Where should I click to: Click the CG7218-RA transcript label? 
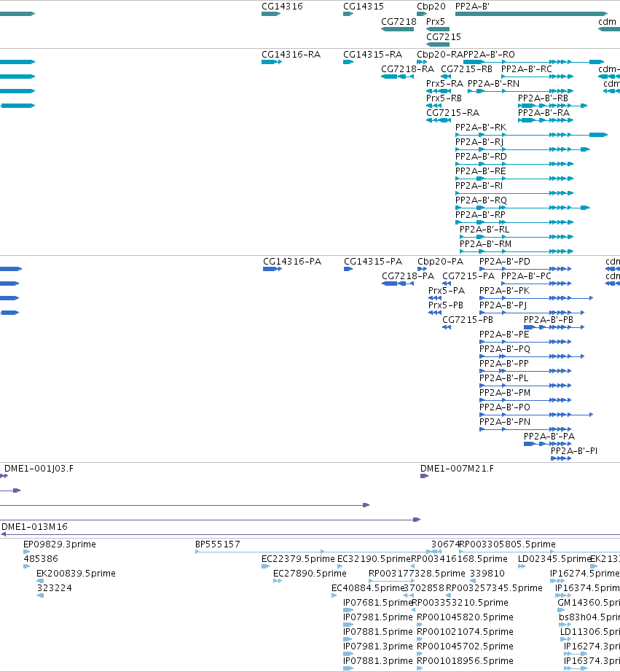[x=407, y=69]
